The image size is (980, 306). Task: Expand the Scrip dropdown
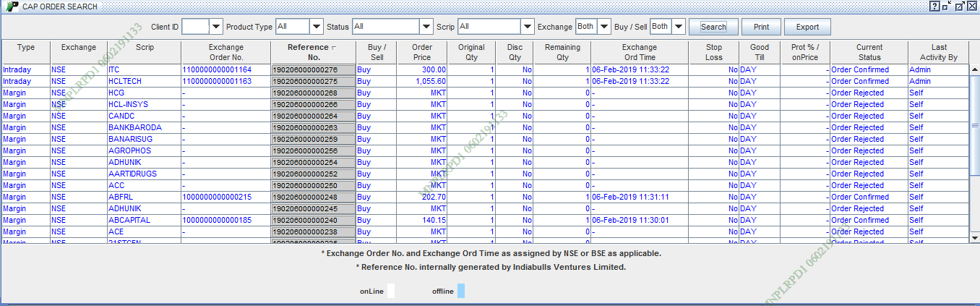point(528,27)
